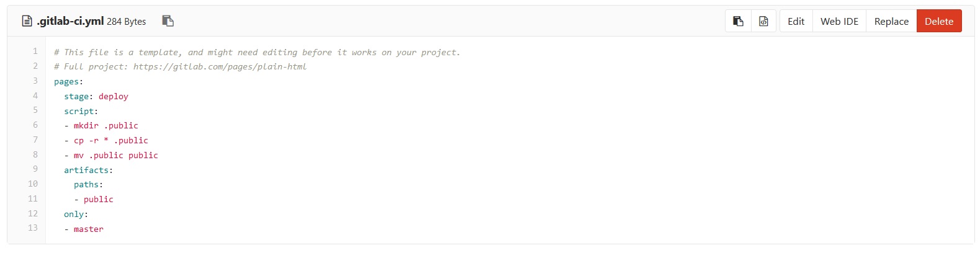Click the 'artifacts:' key in code
Image resolution: width=980 pixels, height=253 pixels.
tap(88, 170)
